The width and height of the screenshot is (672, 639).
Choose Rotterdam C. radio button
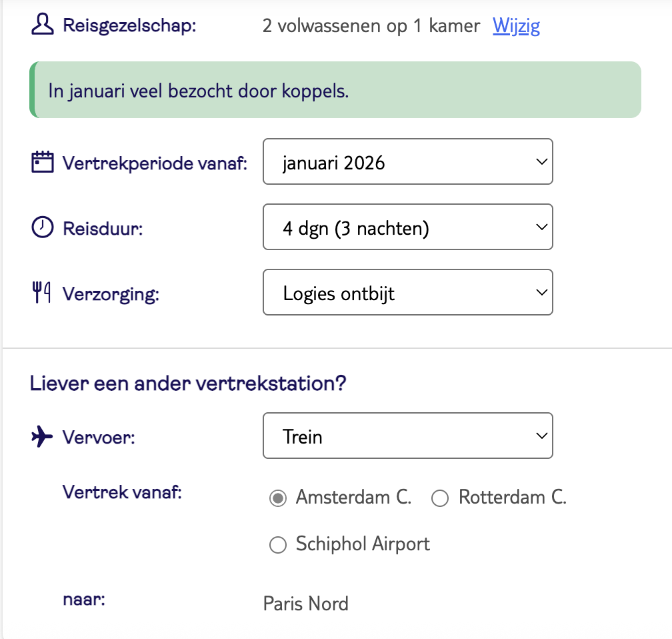(x=440, y=498)
